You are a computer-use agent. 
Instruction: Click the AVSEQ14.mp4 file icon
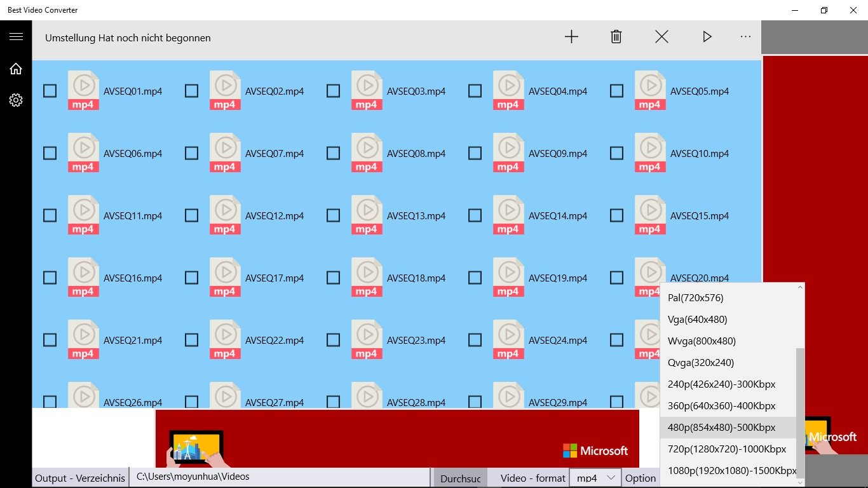508,215
